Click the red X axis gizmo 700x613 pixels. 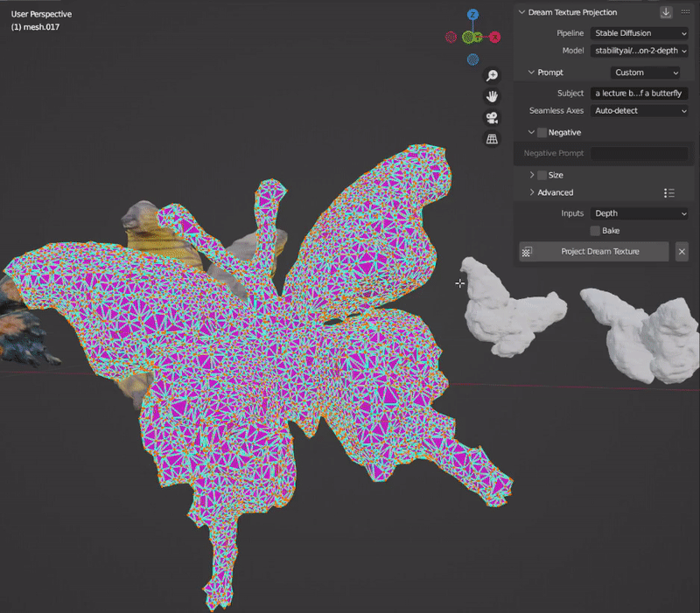494,37
